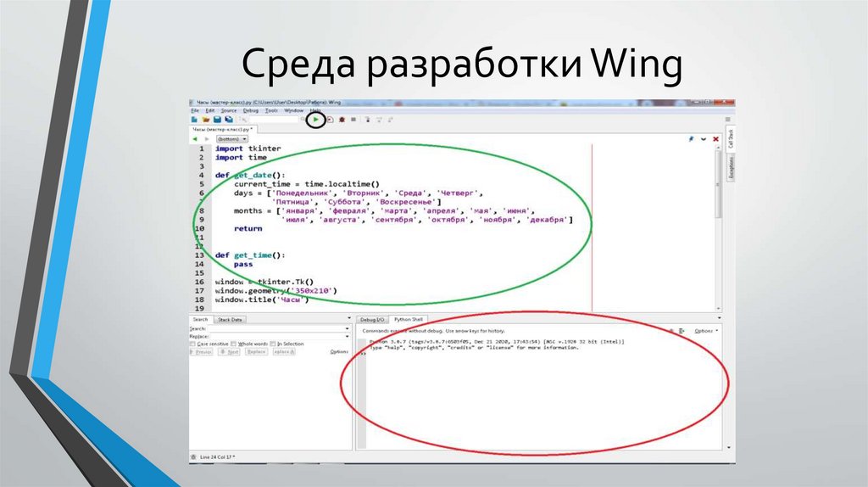The width and height of the screenshot is (868, 487).
Task: Click the green Run/Debug play icon
Action: click(x=315, y=120)
